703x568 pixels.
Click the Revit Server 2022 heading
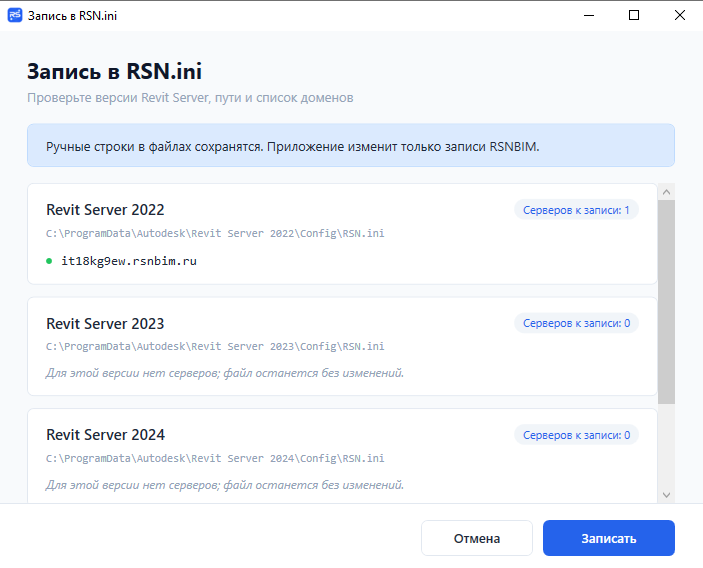pyautogui.click(x=105, y=210)
